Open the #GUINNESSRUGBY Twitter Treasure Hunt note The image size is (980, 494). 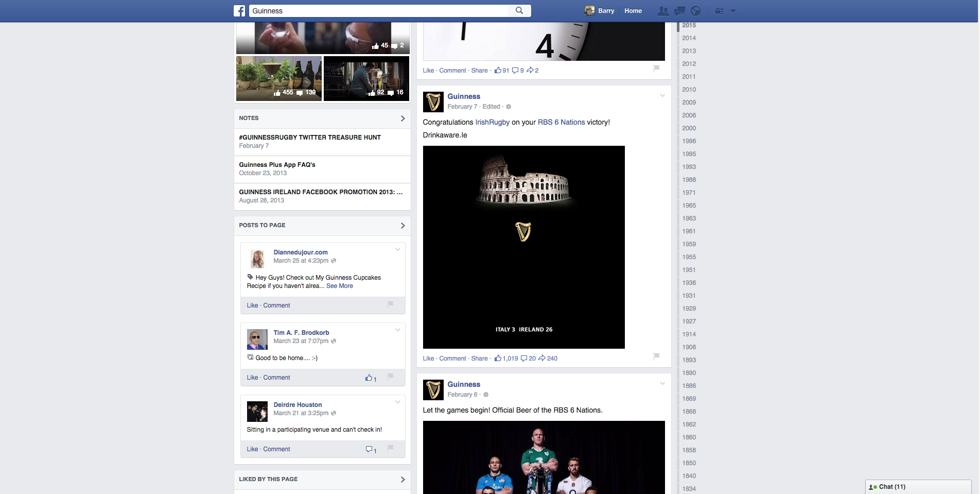tap(310, 138)
